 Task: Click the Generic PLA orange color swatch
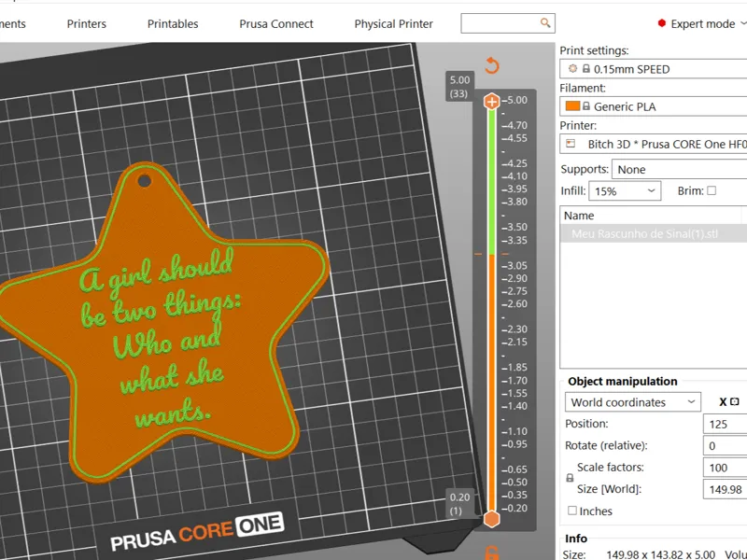click(572, 106)
